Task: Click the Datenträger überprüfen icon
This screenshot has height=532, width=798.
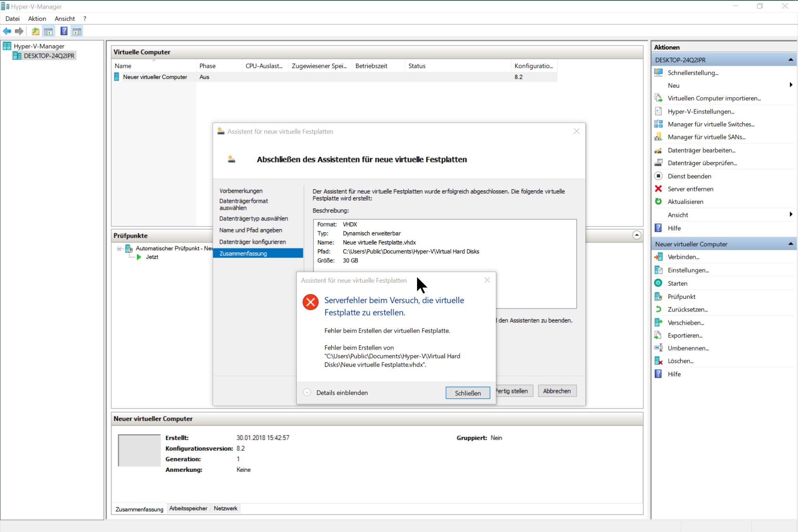Action: [x=658, y=163]
